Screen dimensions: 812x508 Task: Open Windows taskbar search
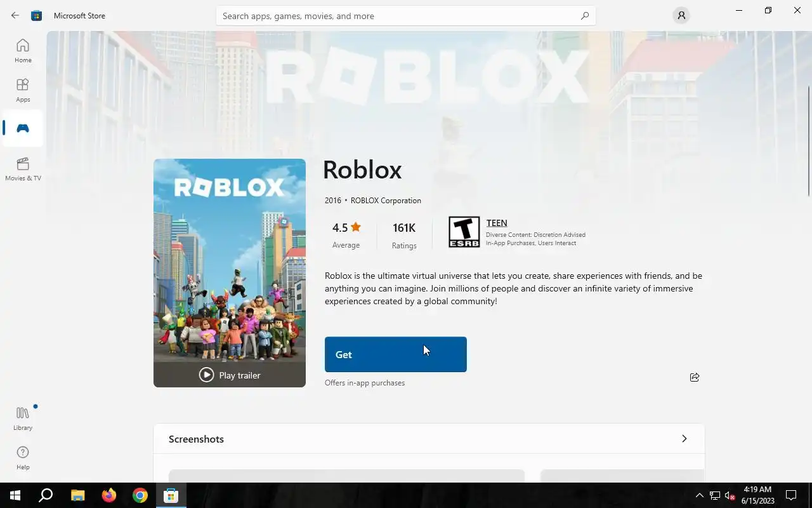coord(46,495)
